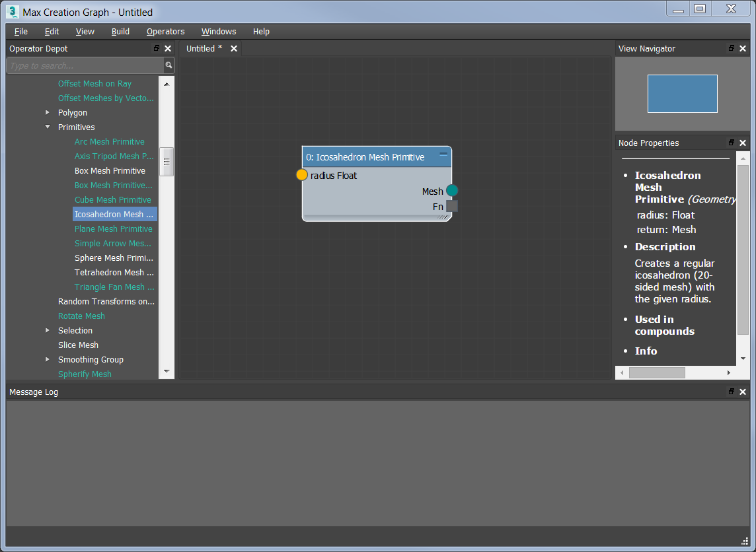Undock the Node Properties panel
Image resolution: width=756 pixels, height=552 pixels.
(732, 143)
